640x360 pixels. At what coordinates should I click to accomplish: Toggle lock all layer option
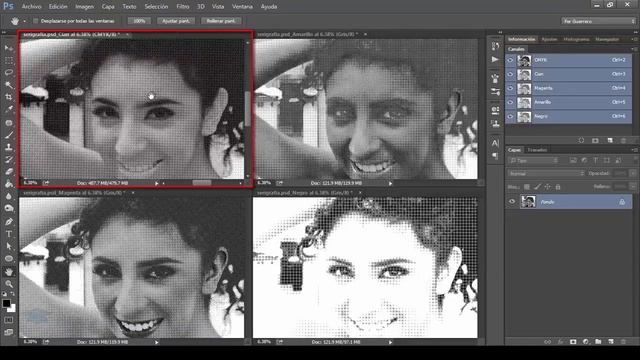coord(558,187)
